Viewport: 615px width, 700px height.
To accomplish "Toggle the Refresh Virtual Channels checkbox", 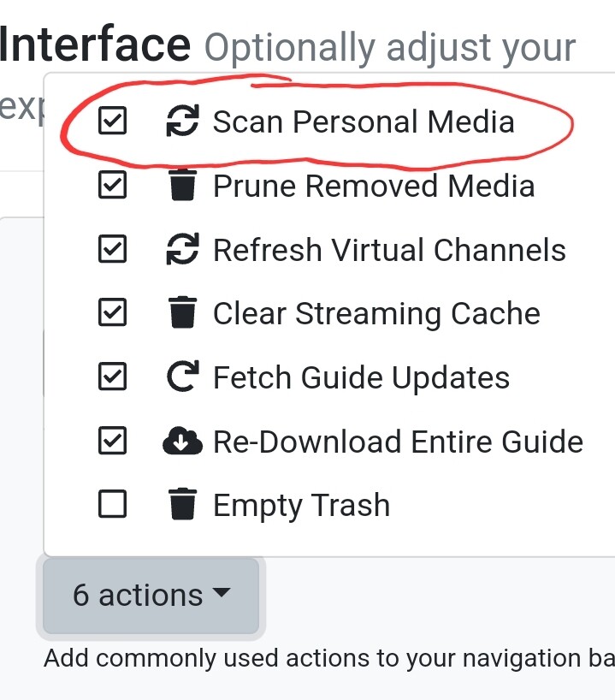I will [x=113, y=251].
